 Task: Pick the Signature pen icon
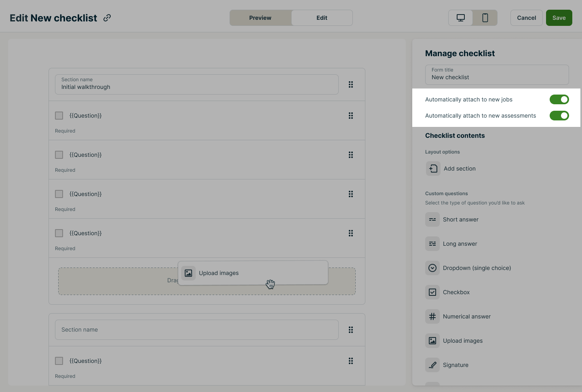click(x=432, y=365)
